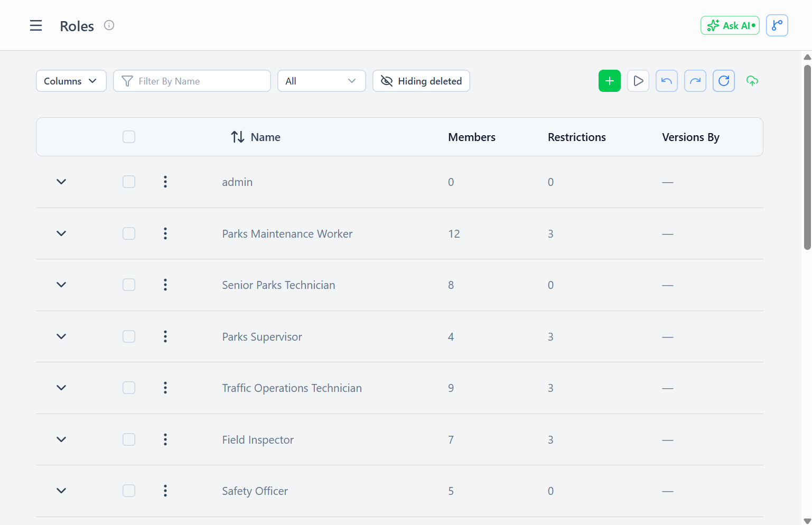Open the Columns dropdown
The image size is (812, 525).
point(71,81)
